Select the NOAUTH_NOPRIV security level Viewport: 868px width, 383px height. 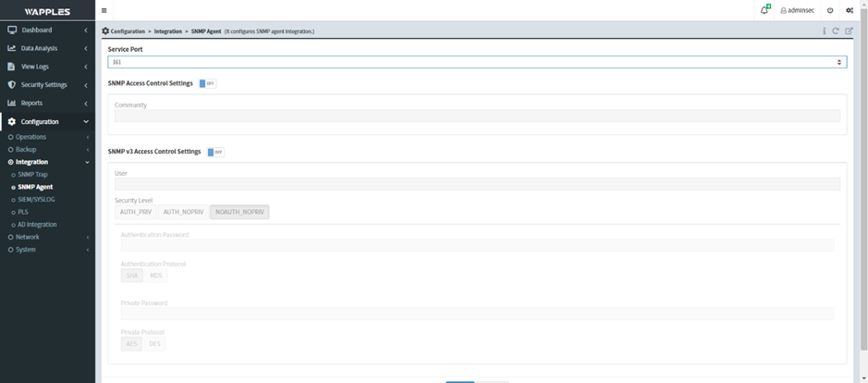[x=239, y=212]
